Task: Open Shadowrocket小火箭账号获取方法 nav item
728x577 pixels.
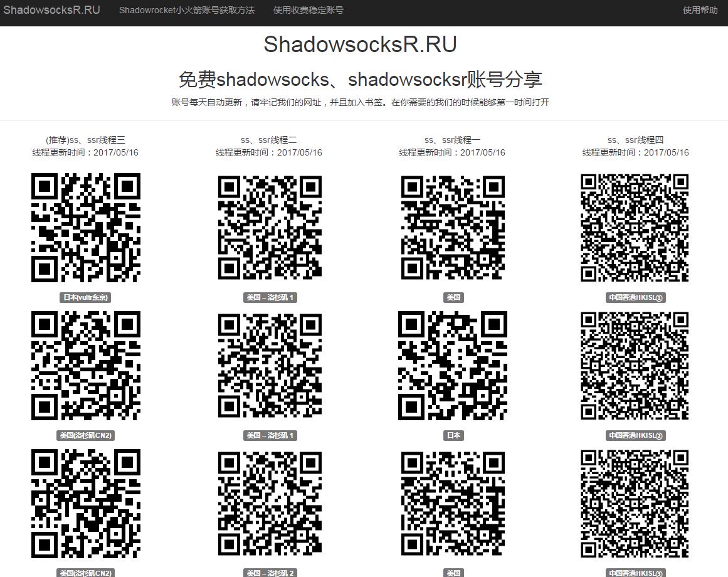Action: click(x=187, y=10)
